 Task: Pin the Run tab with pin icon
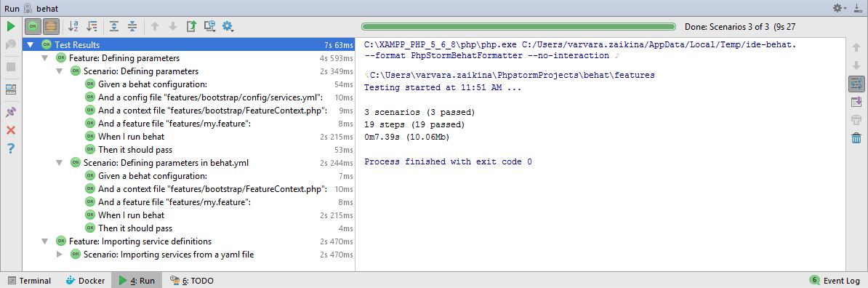pos(10,113)
